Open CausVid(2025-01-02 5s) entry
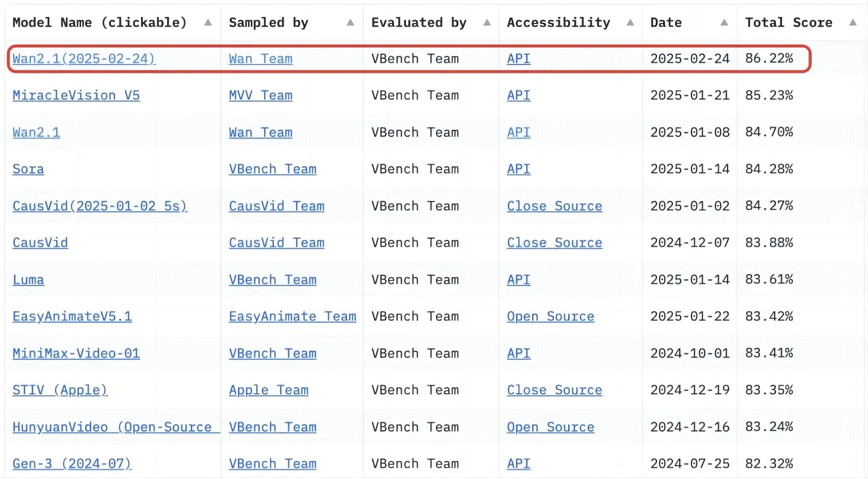 (100, 206)
